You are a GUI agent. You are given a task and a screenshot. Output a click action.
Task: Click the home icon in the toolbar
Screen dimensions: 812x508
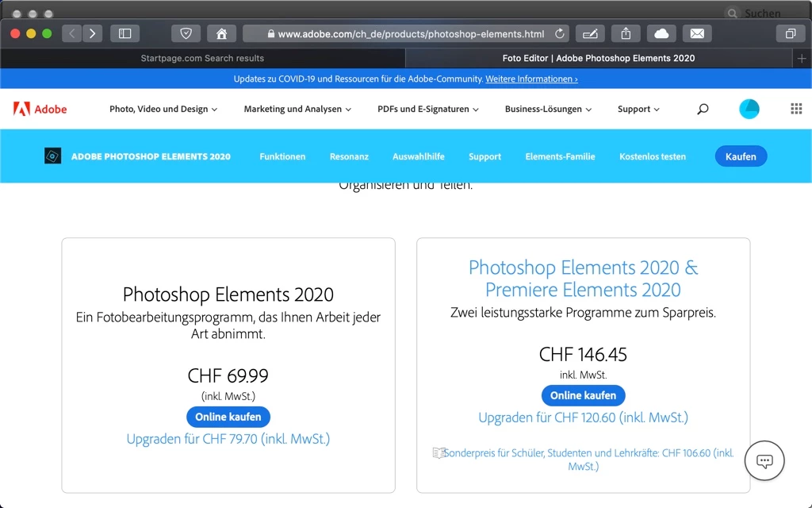(x=222, y=33)
